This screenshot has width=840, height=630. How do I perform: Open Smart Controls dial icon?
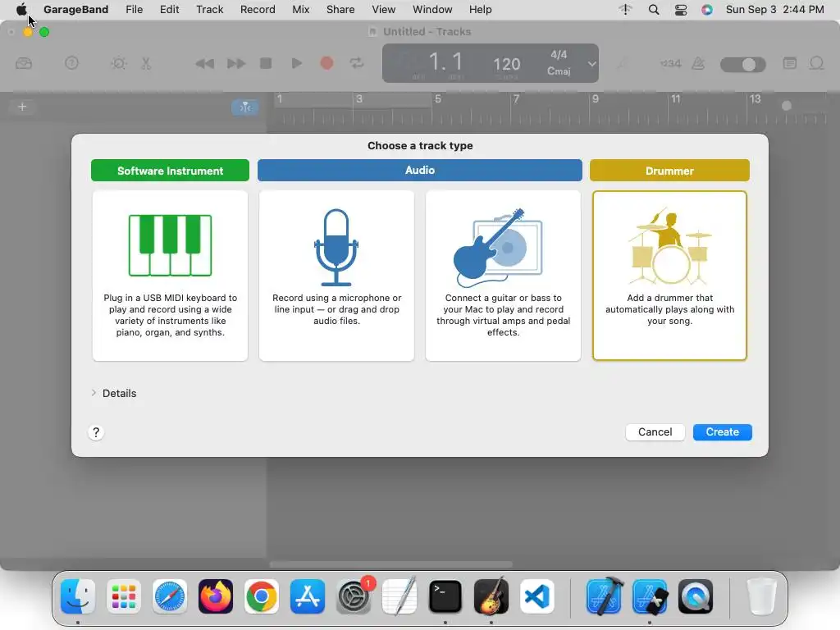(x=118, y=64)
